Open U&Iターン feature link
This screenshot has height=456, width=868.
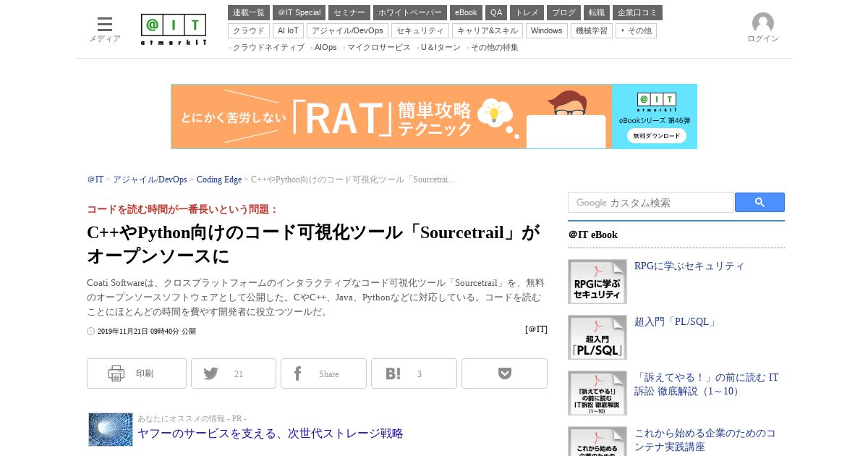(441, 47)
